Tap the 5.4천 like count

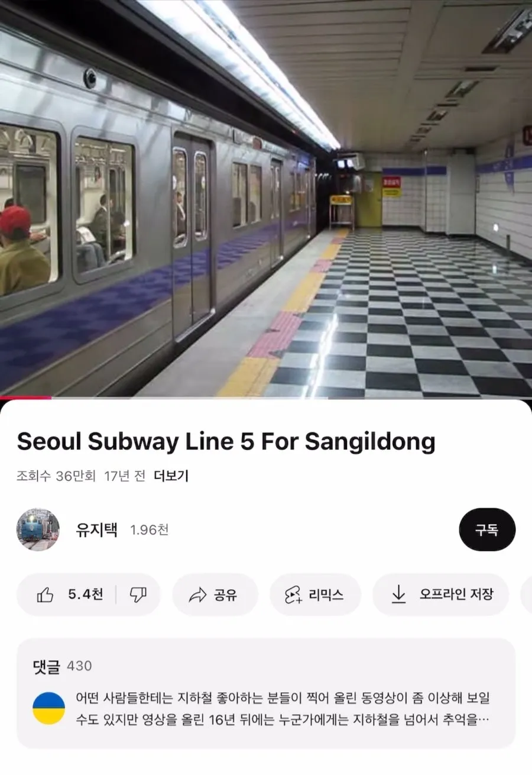pyautogui.click(x=86, y=595)
